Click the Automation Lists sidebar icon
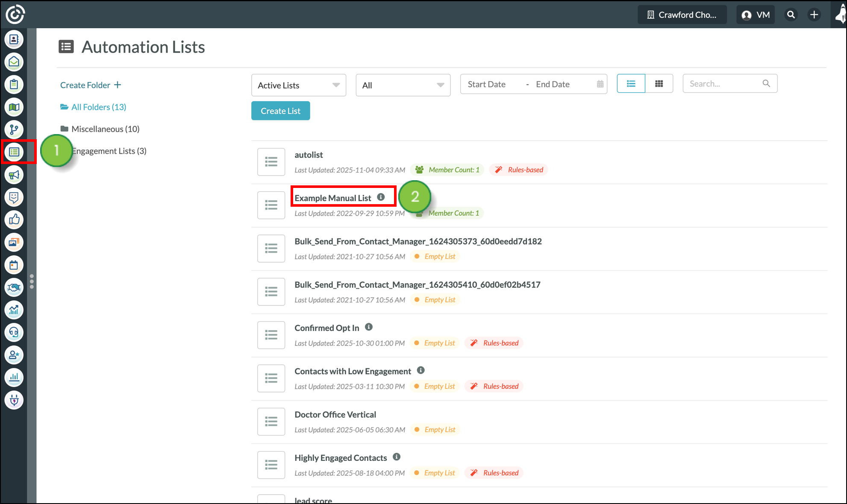 (x=14, y=152)
